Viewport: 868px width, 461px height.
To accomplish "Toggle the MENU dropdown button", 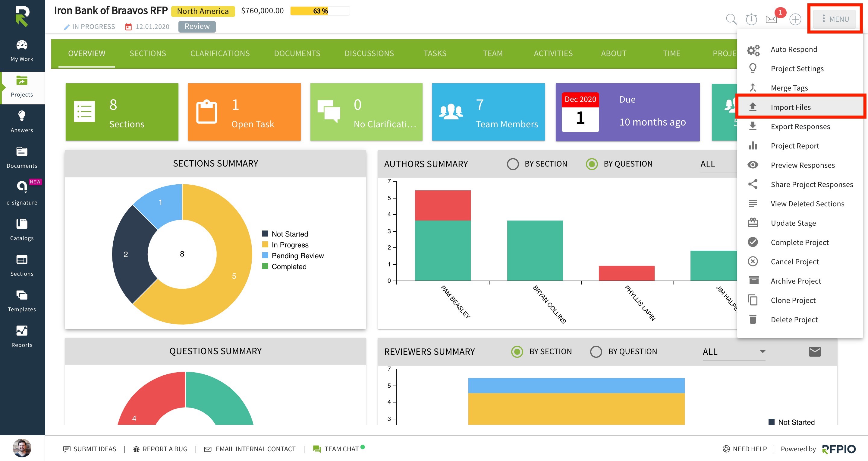I will 835,19.
